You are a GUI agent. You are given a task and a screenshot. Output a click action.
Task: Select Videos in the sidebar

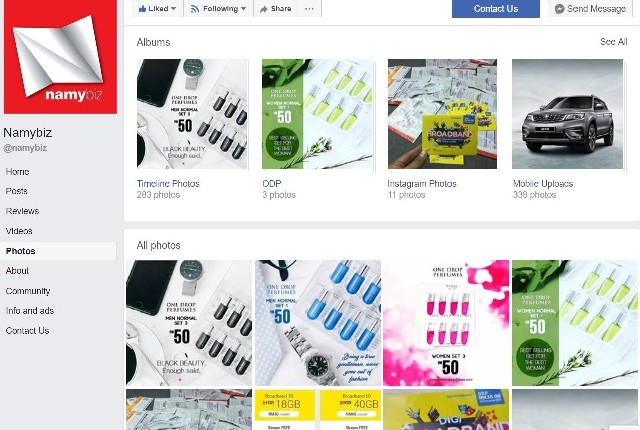(19, 231)
